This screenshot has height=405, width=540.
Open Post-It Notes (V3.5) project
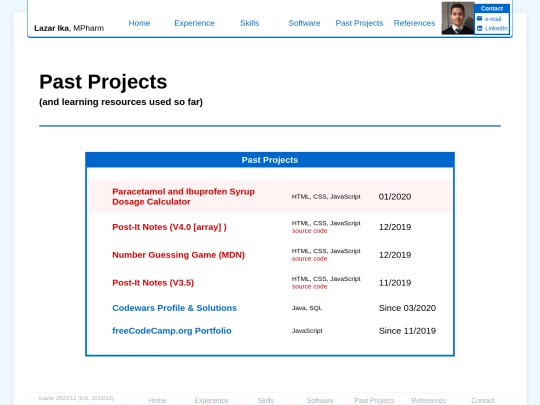point(153,283)
